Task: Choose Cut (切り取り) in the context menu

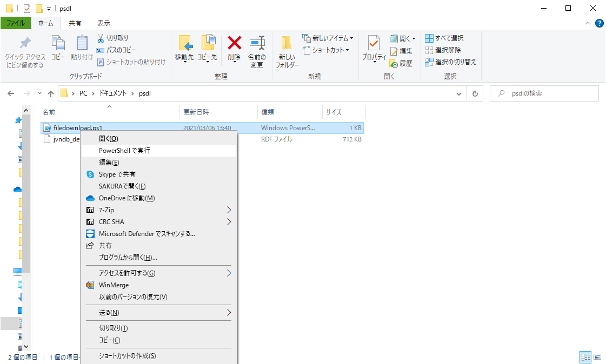Action: coord(158,328)
